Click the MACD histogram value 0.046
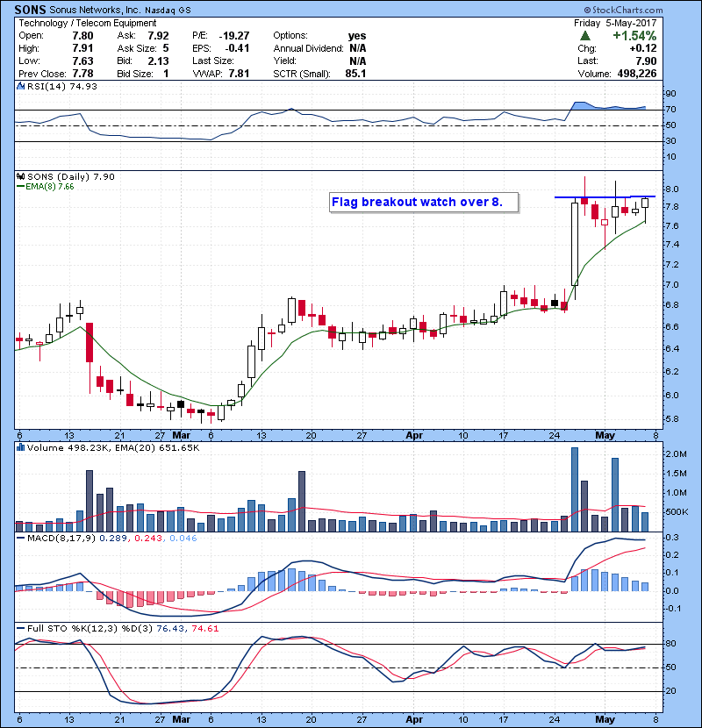Screen dimensions: 702x728 click(x=183, y=539)
